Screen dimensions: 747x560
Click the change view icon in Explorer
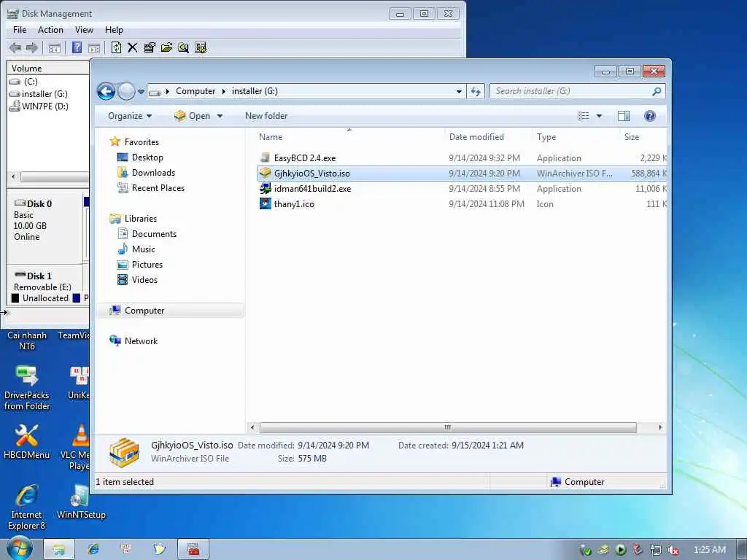tap(583, 116)
